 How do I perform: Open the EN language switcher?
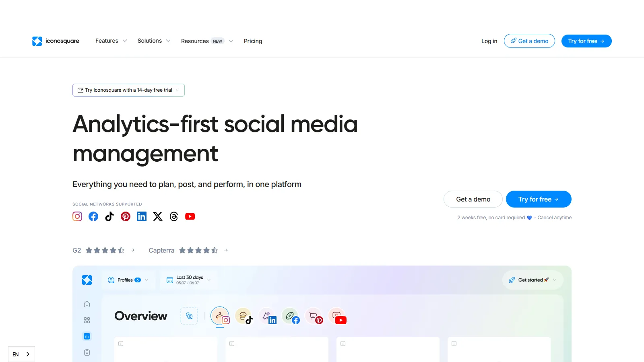pos(21,354)
